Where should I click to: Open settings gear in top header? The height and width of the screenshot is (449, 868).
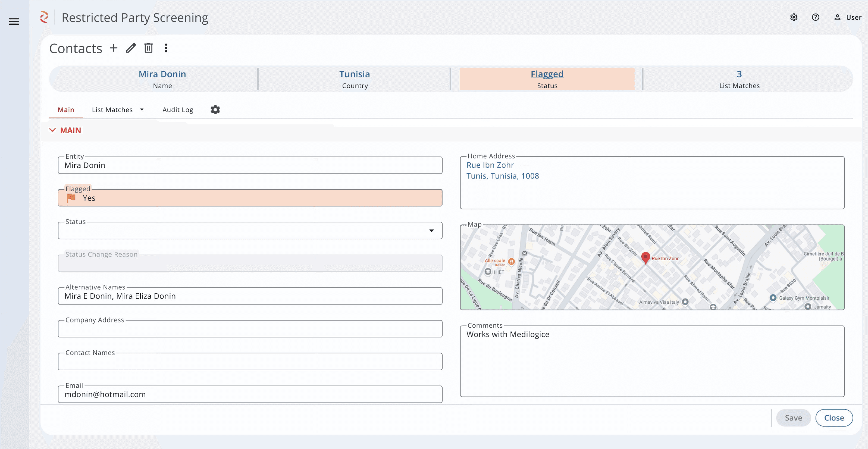(794, 17)
